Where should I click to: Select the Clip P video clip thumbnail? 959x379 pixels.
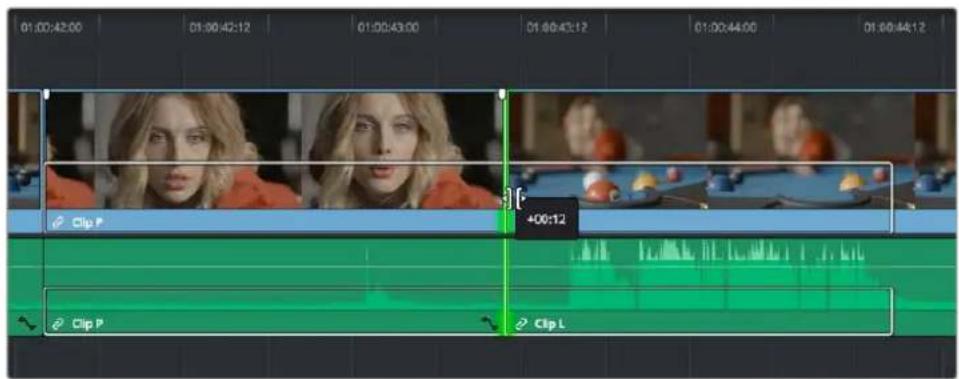(x=273, y=150)
